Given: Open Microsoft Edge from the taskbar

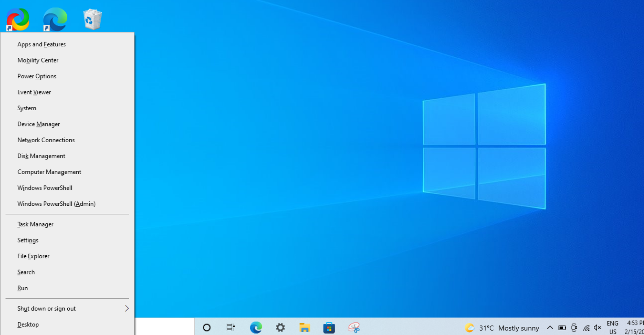Looking at the screenshot, I should pos(256,327).
